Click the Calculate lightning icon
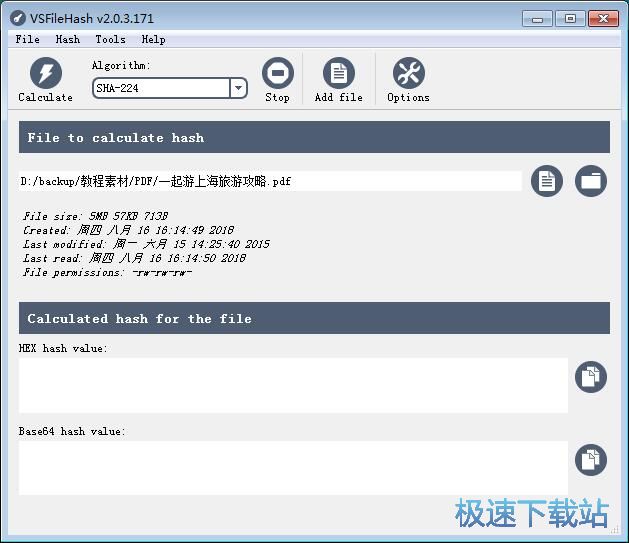The image size is (629, 543). tap(46, 73)
